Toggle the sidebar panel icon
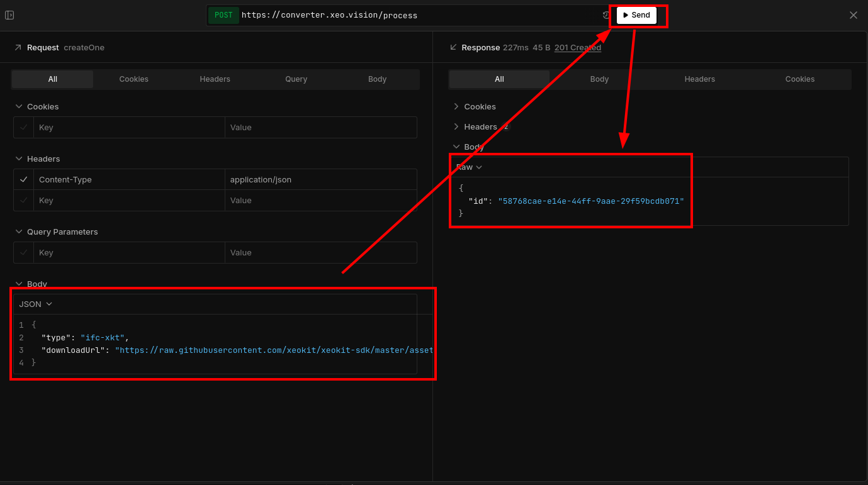868x485 pixels. point(9,15)
